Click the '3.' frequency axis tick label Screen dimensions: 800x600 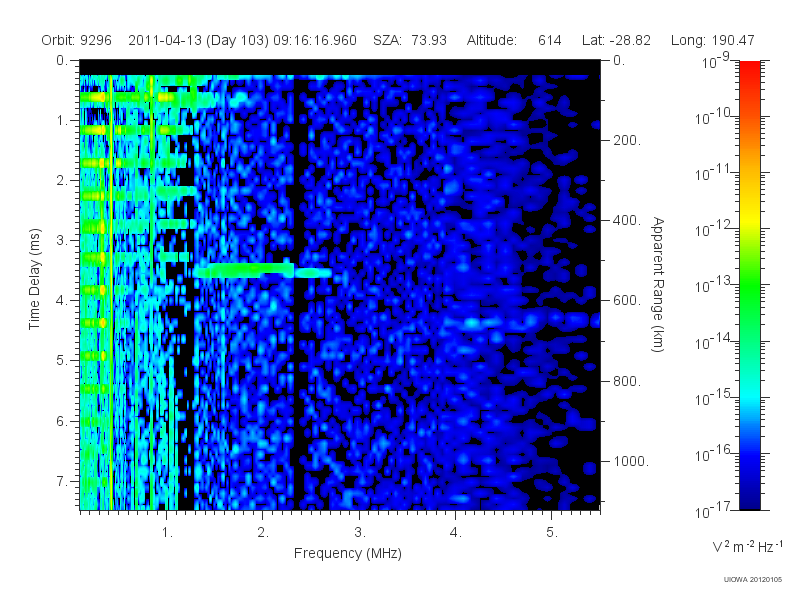coord(360,532)
